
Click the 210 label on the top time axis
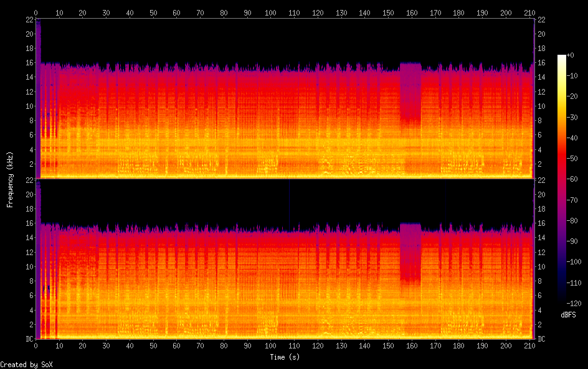[x=529, y=12]
